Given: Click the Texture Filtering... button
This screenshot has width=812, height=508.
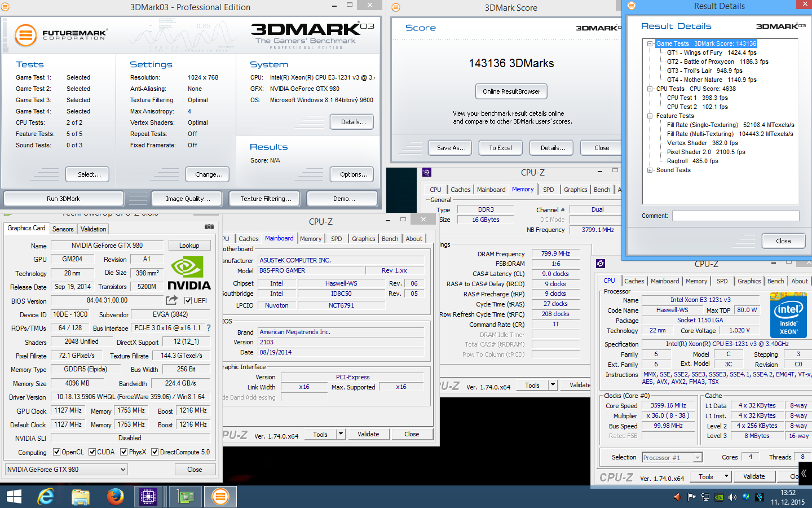Looking at the screenshot, I should pyautogui.click(x=266, y=199).
